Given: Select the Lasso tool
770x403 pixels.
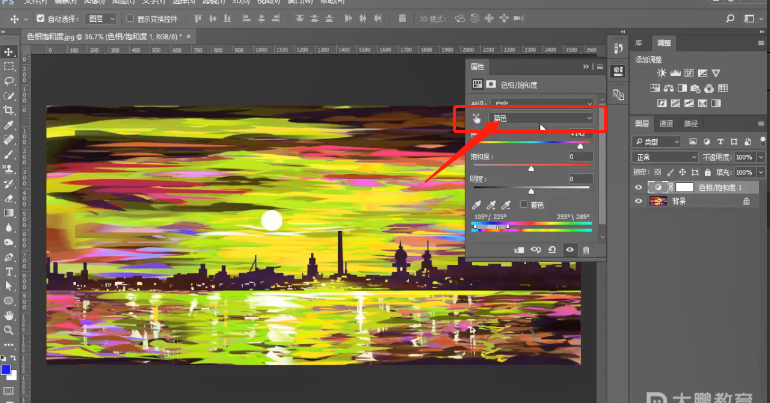Looking at the screenshot, I should (x=9, y=81).
